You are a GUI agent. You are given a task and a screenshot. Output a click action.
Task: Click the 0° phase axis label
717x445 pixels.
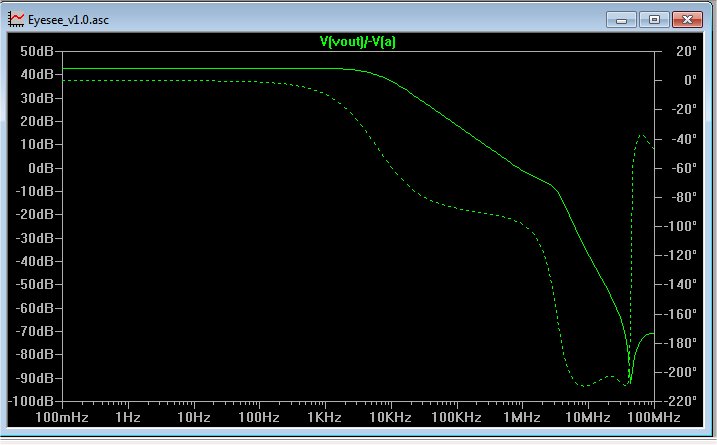tap(690, 80)
